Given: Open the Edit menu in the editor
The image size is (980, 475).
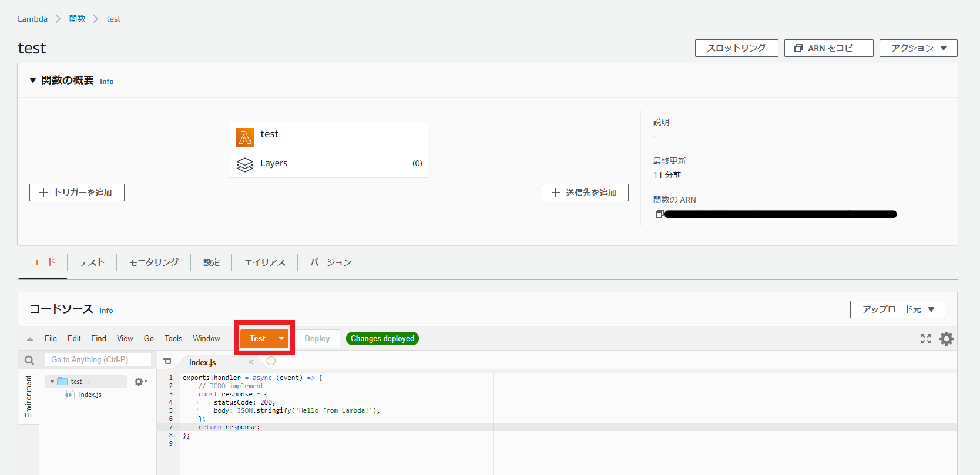Looking at the screenshot, I should point(74,339).
